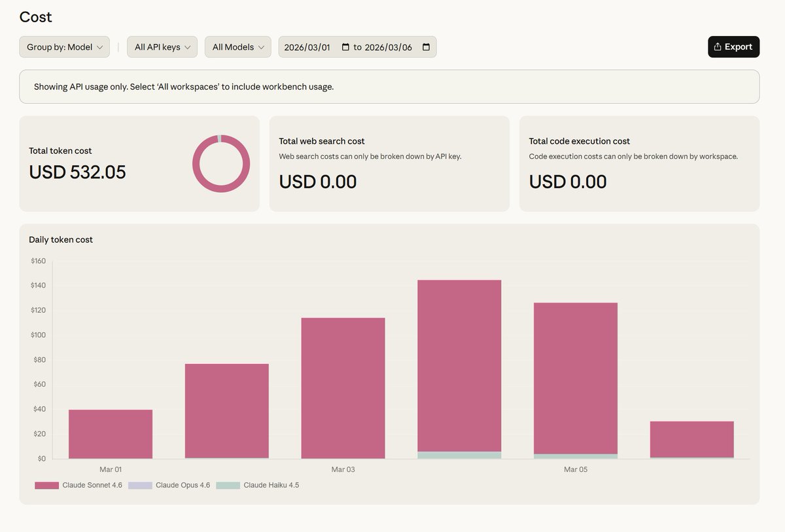Click the Mar 05 bar in chart

[576, 379]
